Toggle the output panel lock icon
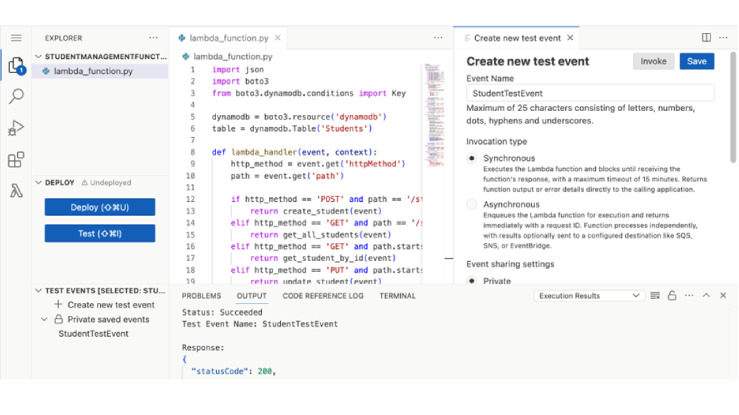Screen dimensions: 739x415 (672, 296)
